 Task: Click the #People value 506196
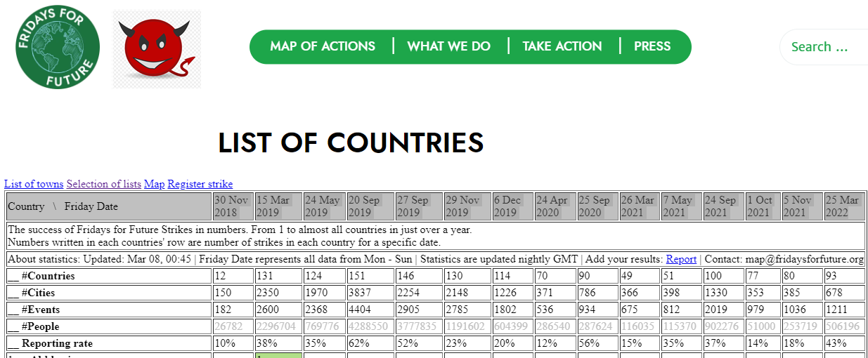pos(845,326)
